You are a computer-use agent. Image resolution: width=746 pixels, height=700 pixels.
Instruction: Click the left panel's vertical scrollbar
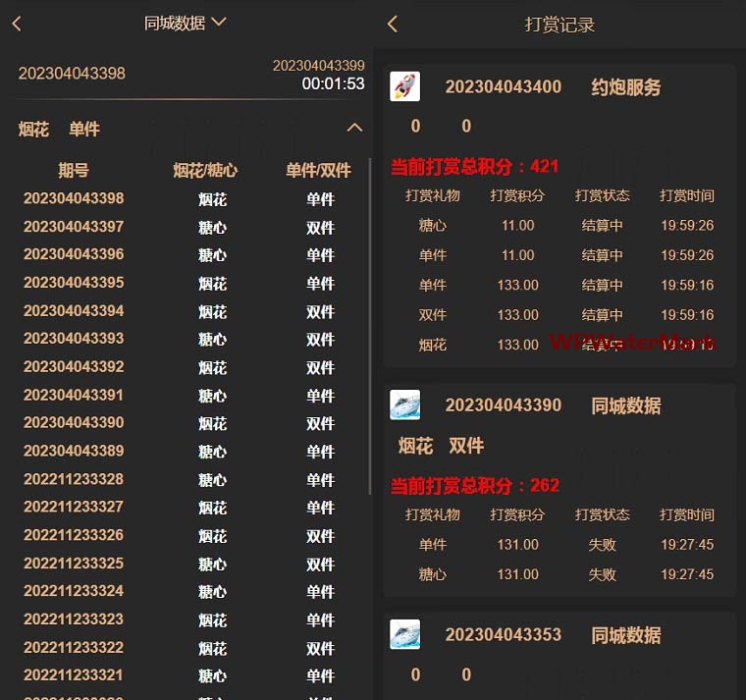[x=370, y=324]
